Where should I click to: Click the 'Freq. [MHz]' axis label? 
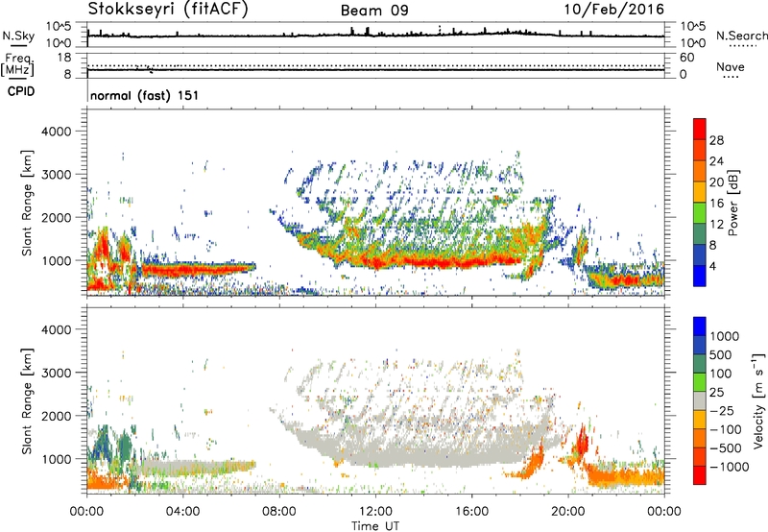click(17, 65)
